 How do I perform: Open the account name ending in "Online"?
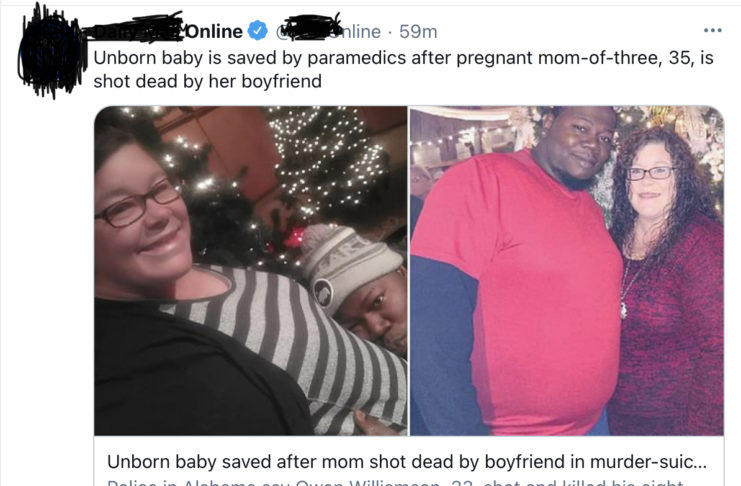coord(164,31)
